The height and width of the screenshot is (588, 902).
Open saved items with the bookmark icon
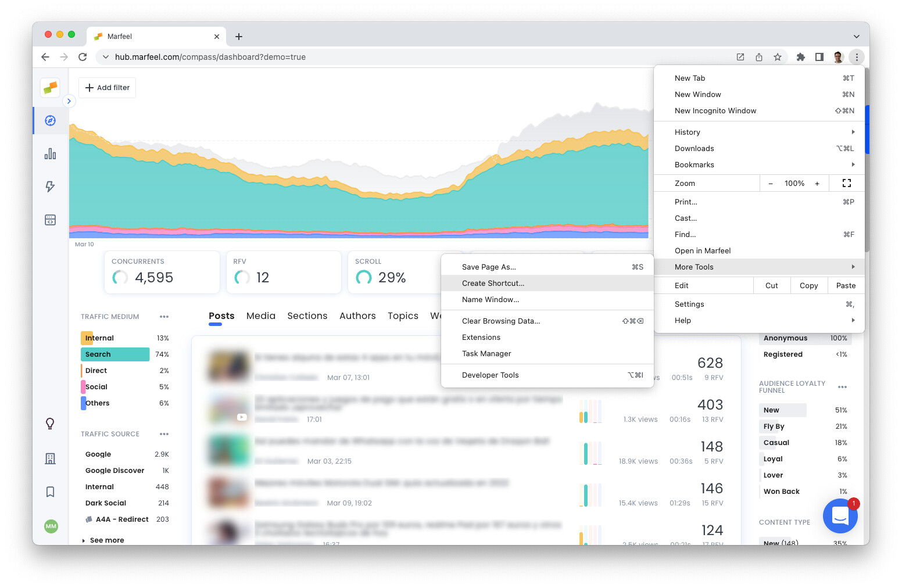click(x=50, y=491)
